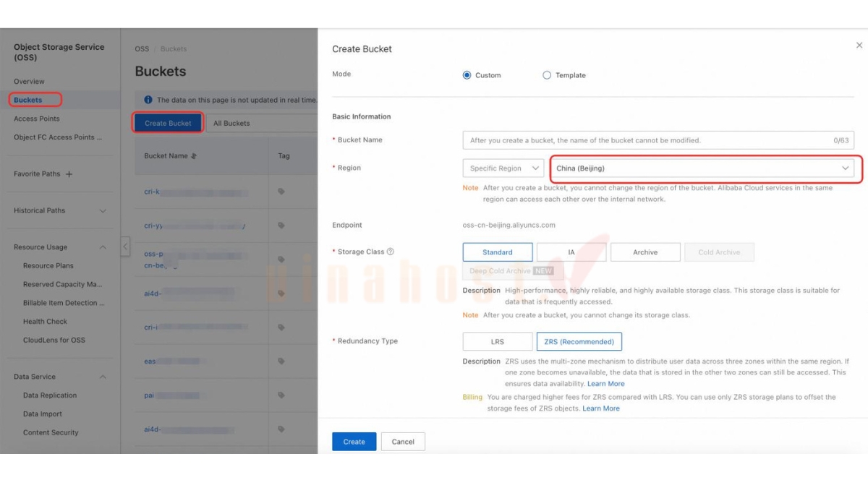Image resolution: width=868 pixels, height=488 pixels.
Task: Select the Template mode radio button
Action: [547, 75]
